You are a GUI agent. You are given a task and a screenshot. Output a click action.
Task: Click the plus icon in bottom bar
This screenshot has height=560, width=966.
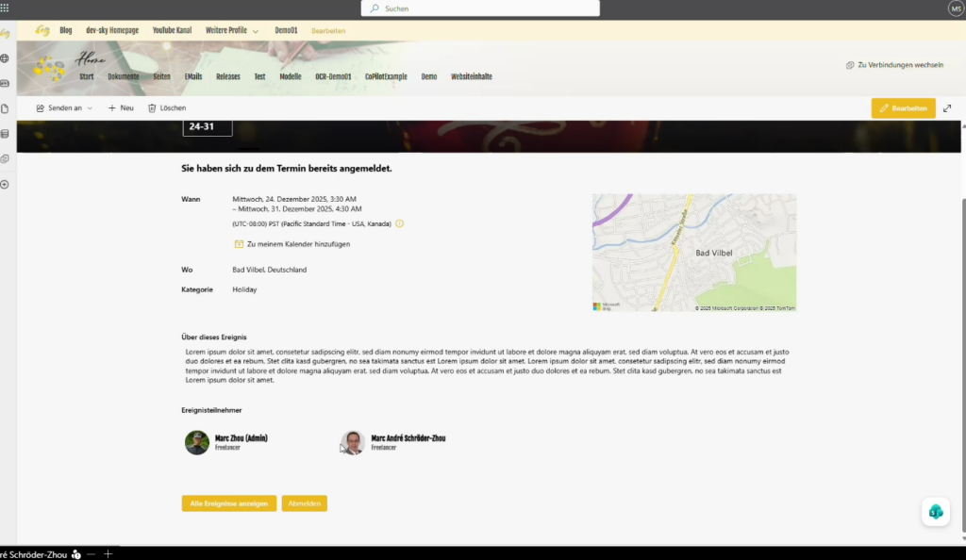coord(108,554)
